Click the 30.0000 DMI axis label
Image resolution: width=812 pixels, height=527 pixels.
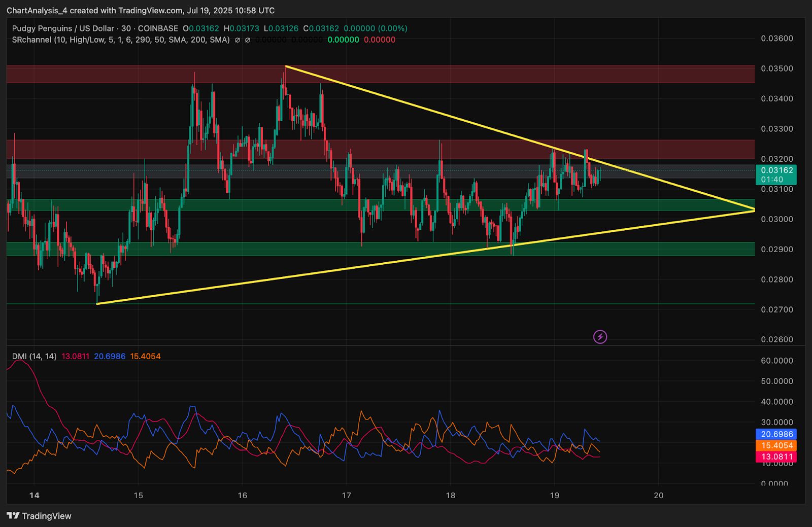pos(777,422)
